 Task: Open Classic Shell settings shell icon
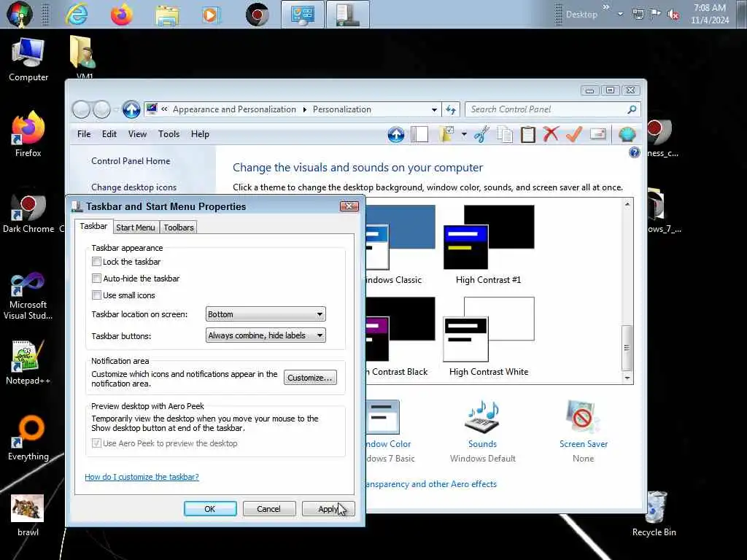[x=627, y=134]
